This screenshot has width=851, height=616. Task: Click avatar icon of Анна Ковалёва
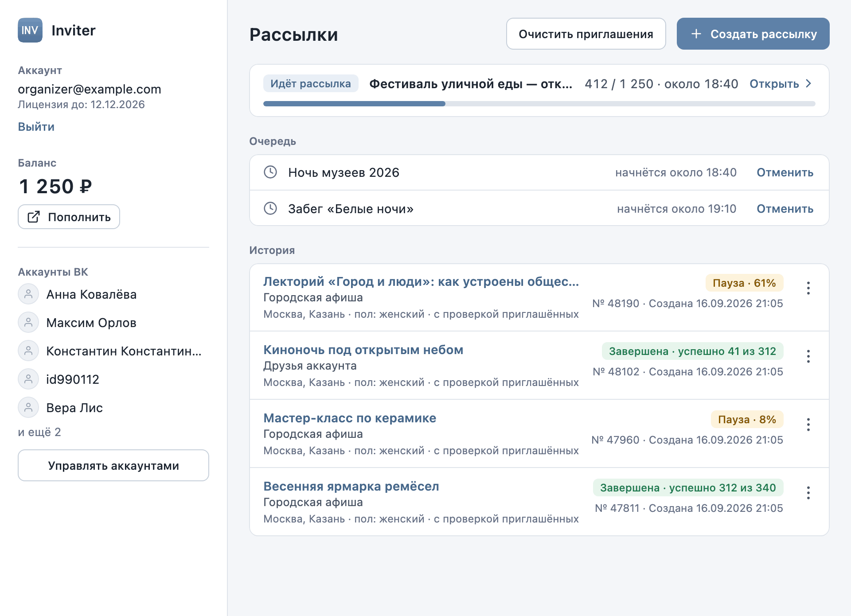(28, 294)
